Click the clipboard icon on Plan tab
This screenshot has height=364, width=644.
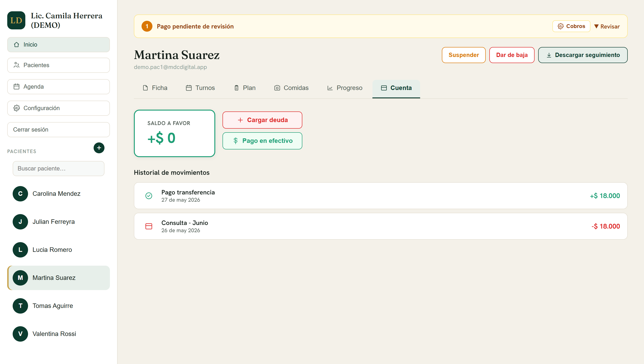(x=236, y=88)
